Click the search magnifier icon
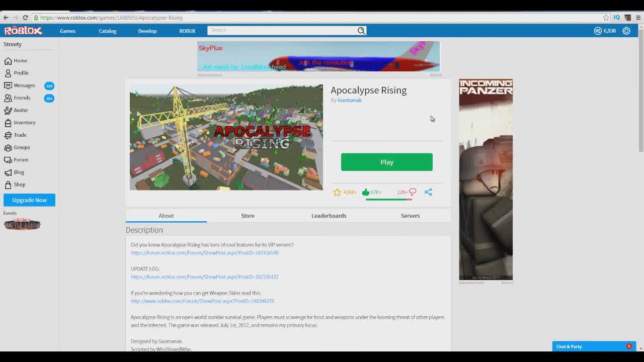Screen dimensions: 644x362 pos(361,31)
